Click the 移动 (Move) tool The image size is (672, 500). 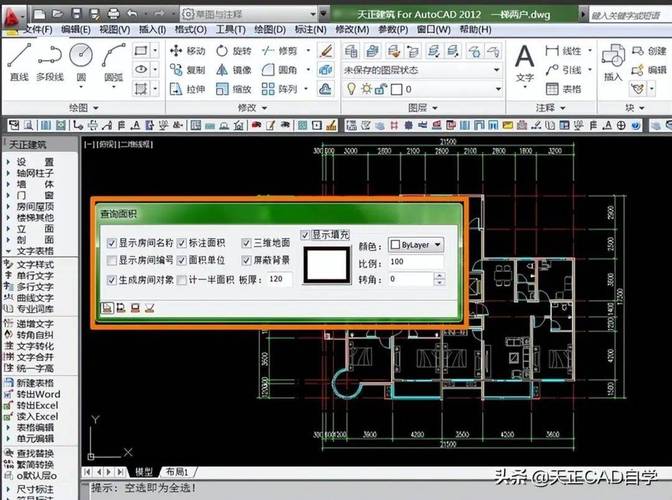point(186,51)
